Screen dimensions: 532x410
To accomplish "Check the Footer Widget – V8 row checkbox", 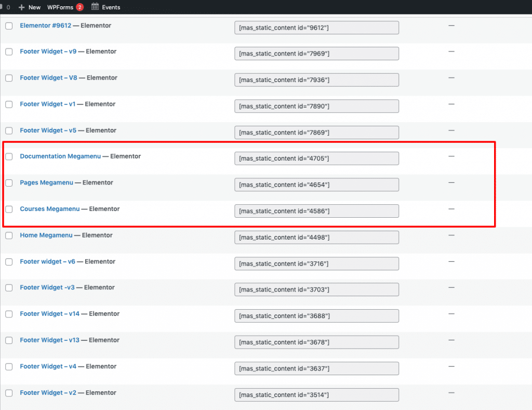I will (x=9, y=78).
